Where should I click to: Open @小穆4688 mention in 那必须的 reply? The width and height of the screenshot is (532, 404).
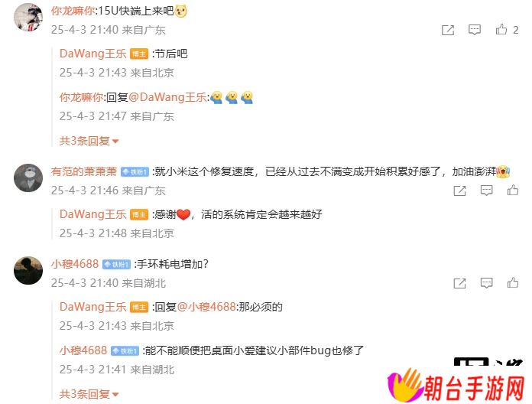[206, 307]
